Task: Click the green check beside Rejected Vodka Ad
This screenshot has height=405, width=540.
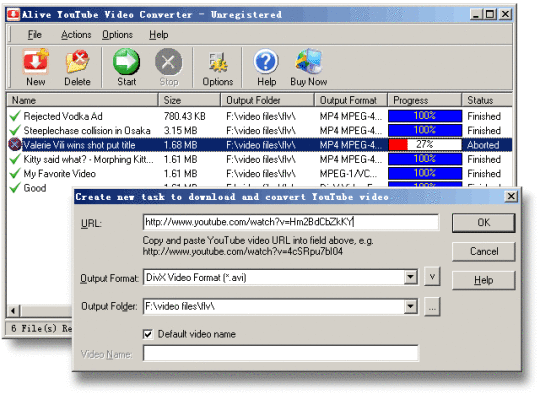Action: (x=15, y=116)
